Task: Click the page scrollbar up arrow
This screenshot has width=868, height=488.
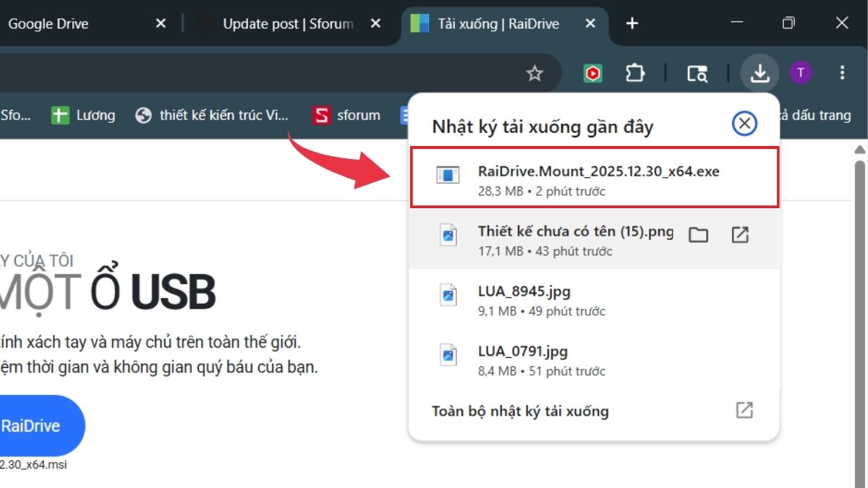Action: [x=859, y=150]
